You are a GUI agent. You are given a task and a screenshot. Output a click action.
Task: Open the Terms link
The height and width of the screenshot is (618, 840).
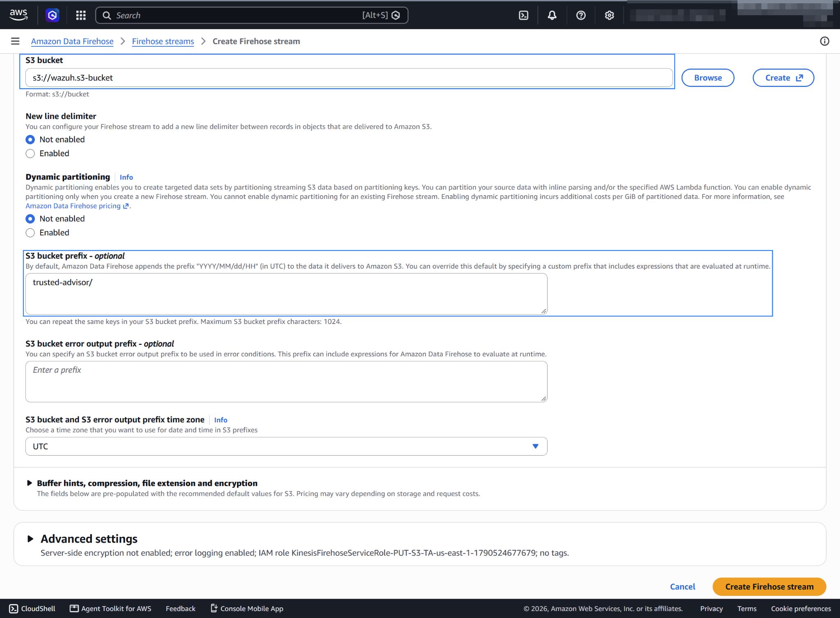(x=747, y=609)
